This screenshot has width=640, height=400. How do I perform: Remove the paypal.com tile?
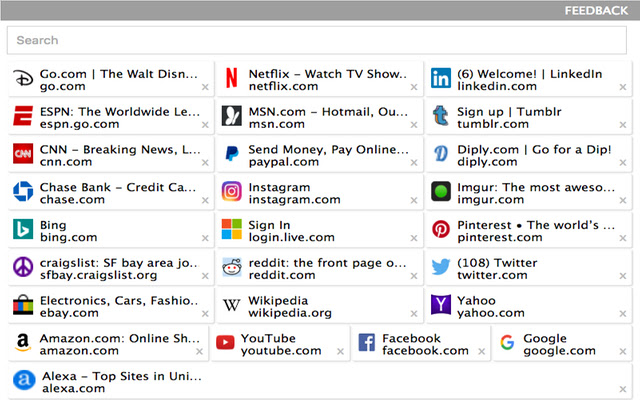414,162
